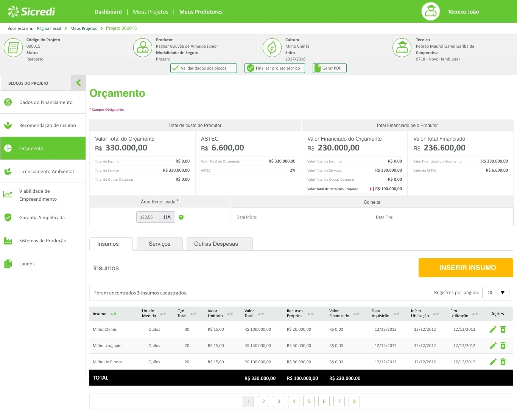This screenshot has width=517, height=420.
Task: Click Licenciamento Ambiental leaf icon
Action: click(x=8, y=171)
